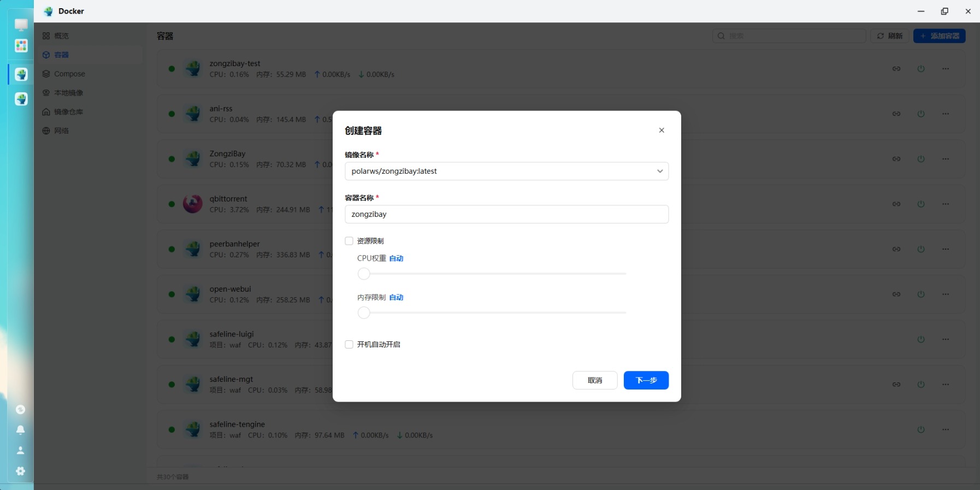Expand the 镜像名称 image dropdown

[506, 171]
